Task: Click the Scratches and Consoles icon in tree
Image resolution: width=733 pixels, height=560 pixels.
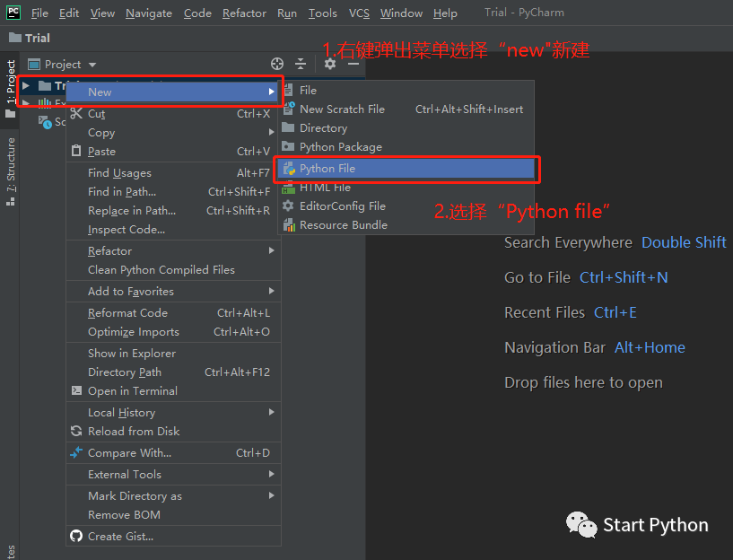Action: [45, 122]
